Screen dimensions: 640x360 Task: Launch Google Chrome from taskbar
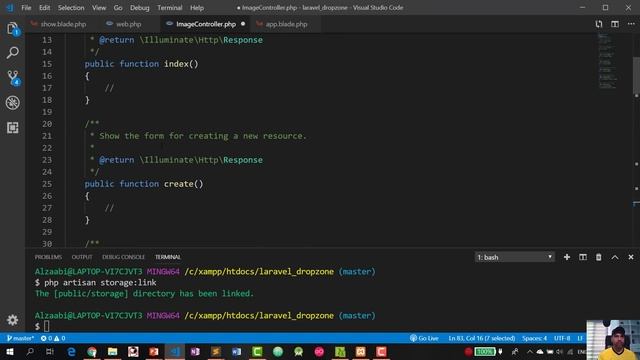(x=92, y=351)
